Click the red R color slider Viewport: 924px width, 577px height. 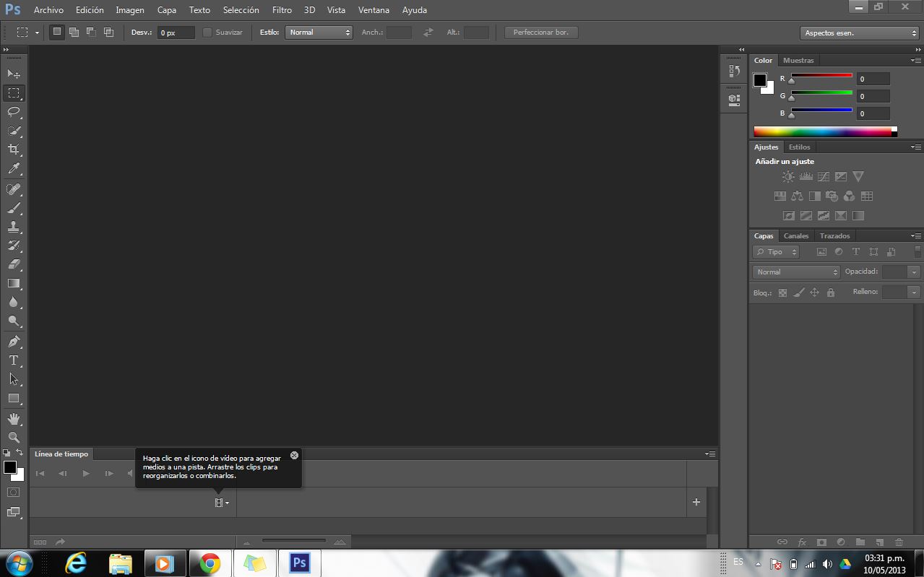coord(821,75)
